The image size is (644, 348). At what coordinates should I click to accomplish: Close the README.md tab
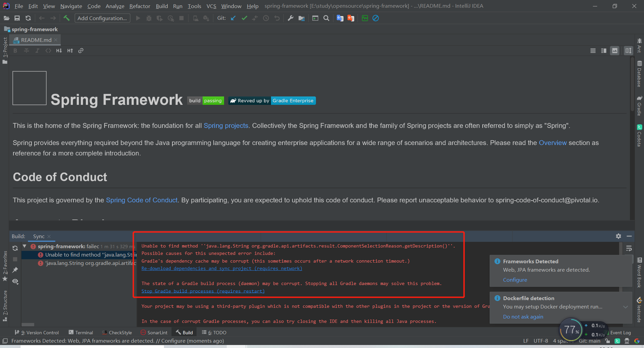[x=56, y=40]
